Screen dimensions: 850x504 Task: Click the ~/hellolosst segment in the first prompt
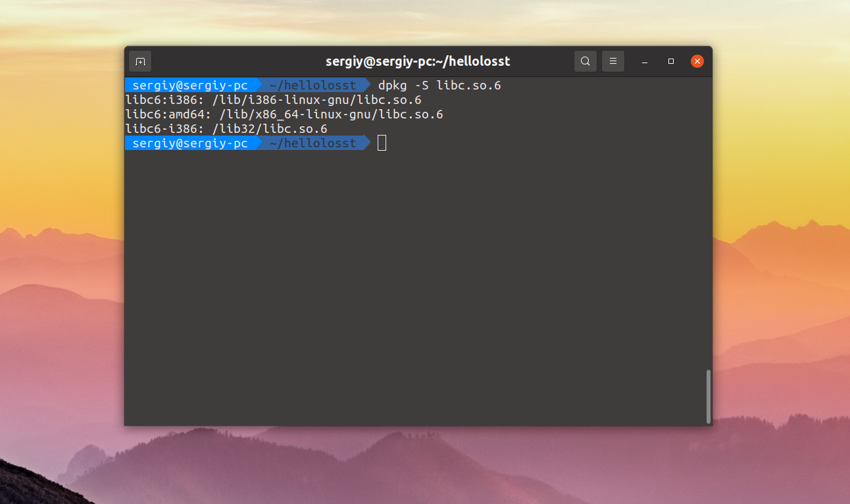312,86
